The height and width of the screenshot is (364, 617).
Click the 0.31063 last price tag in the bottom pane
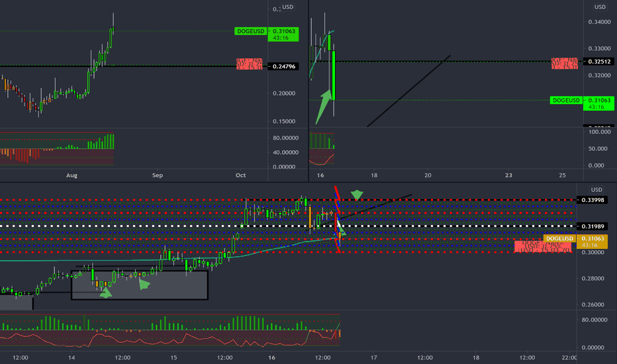(x=593, y=242)
